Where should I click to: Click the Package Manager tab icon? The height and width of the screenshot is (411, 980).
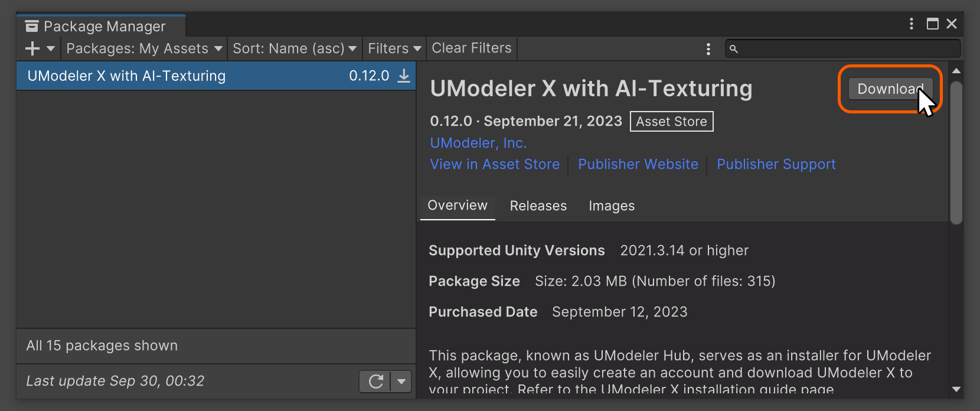32,27
